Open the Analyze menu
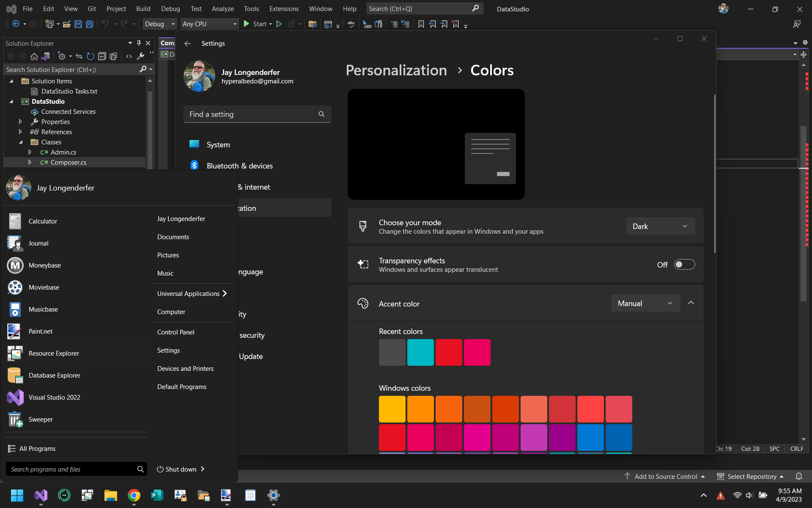 222,8
